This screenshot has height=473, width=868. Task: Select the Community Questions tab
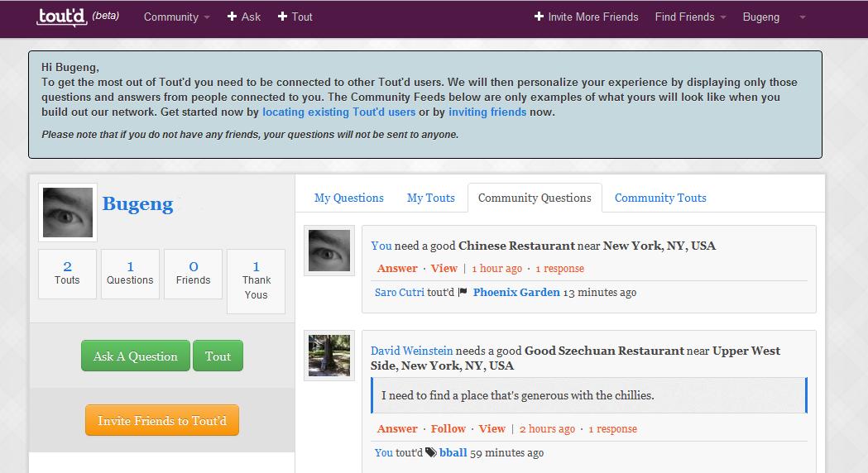(x=535, y=198)
